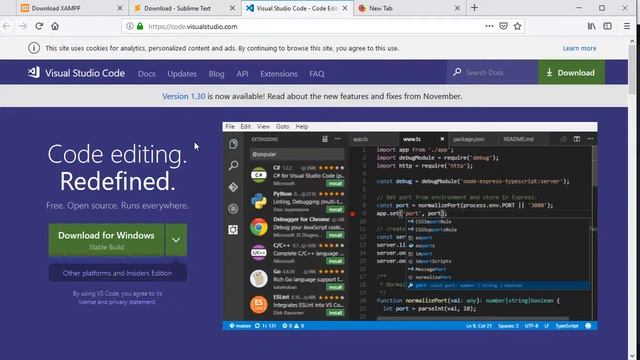Close the Download - Sublime Text tab
The height and width of the screenshot is (360, 640).
point(232,8)
